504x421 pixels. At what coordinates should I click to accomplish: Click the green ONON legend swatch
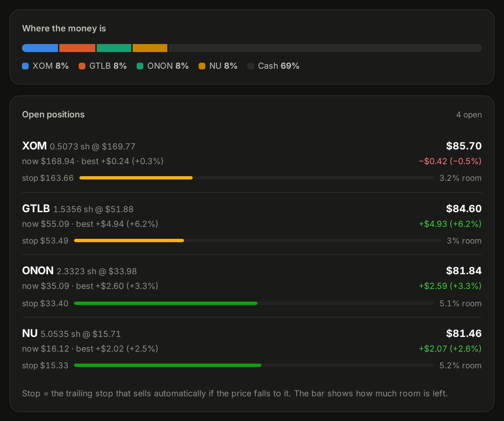[140, 66]
